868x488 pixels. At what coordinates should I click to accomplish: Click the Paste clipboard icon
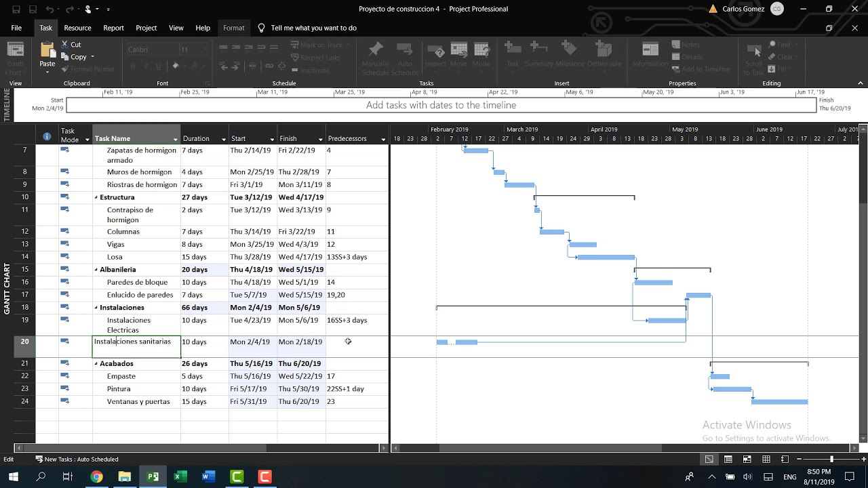(x=47, y=50)
